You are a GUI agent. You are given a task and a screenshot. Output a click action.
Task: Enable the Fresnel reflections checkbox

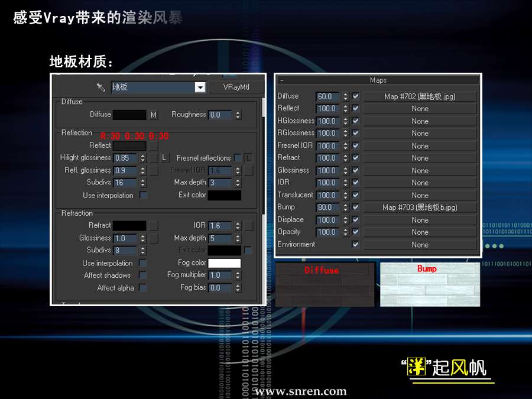pos(238,158)
